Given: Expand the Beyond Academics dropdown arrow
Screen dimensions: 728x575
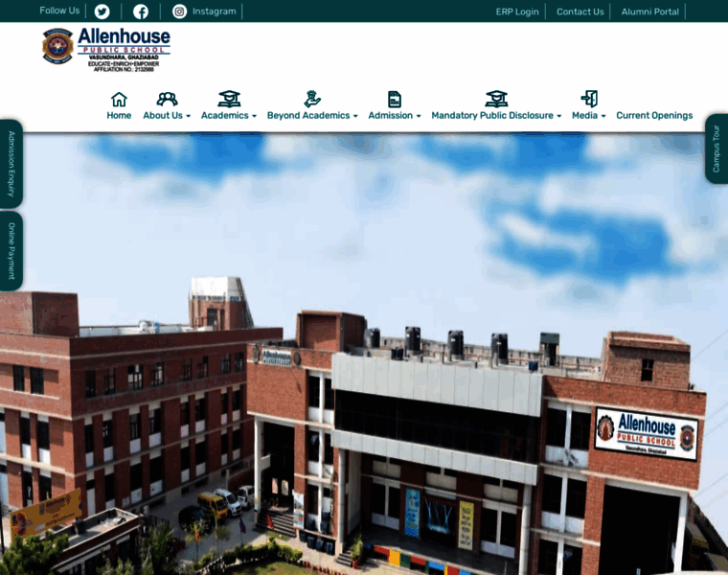Looking at the screenshot, I should coord(355,116).
